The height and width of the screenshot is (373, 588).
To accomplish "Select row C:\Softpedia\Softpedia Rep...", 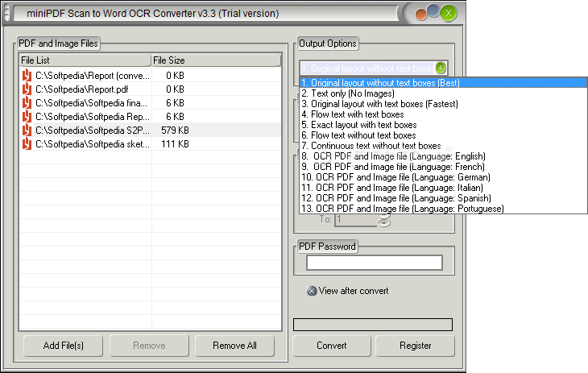I will coord(150,117).
